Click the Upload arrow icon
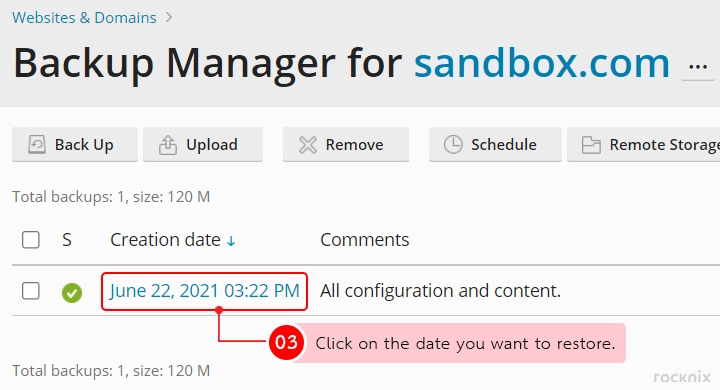The height and width of the screenshot is (390, 720). pos(168,145)
